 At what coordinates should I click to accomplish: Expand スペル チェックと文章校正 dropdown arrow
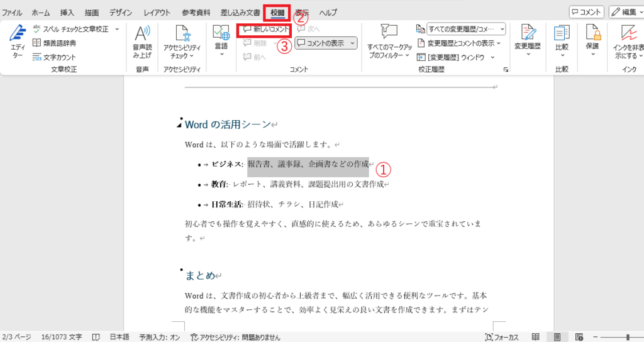click(117, 29)
